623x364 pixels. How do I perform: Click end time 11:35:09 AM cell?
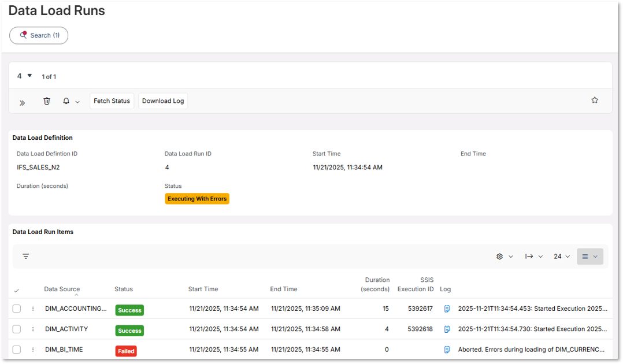(306, 309)
